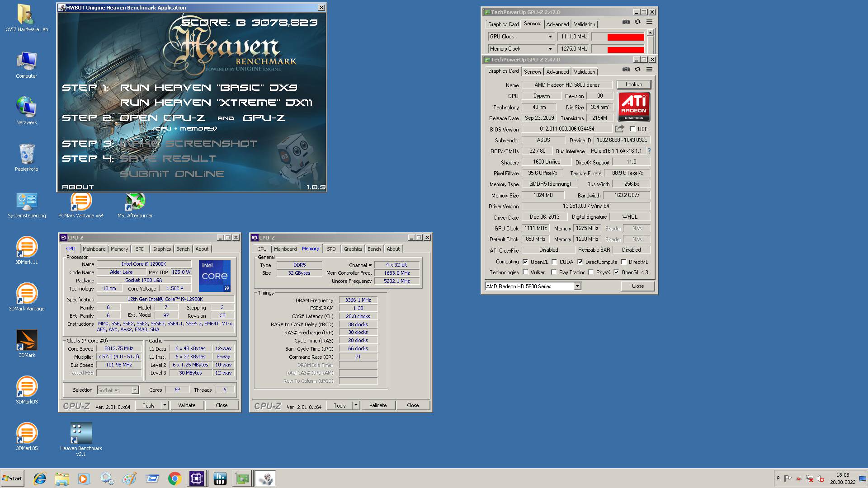
Task: Toggle the PhysX checkbox
Action: pyautogui.click(x=591, y=272)
